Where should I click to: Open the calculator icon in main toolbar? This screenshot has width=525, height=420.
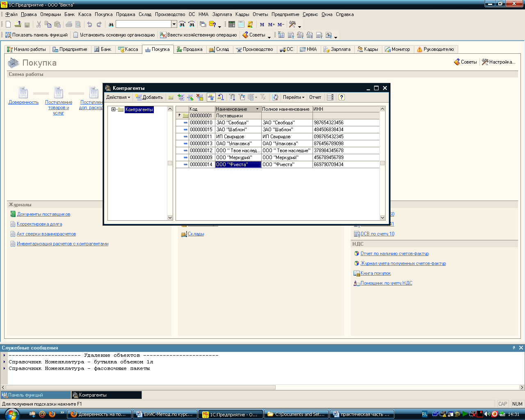coord(232,25)
